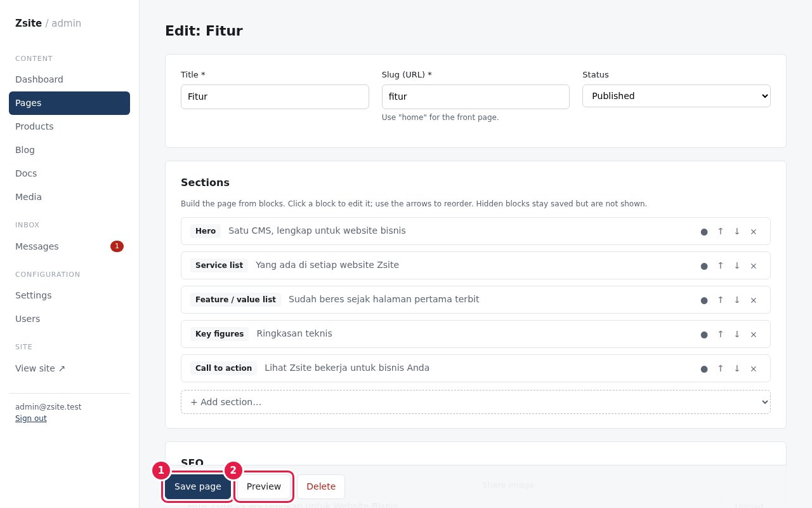Hide the Feature / value list block
The width and height of the screenshot is (812, 508).
tap(704, 300)
